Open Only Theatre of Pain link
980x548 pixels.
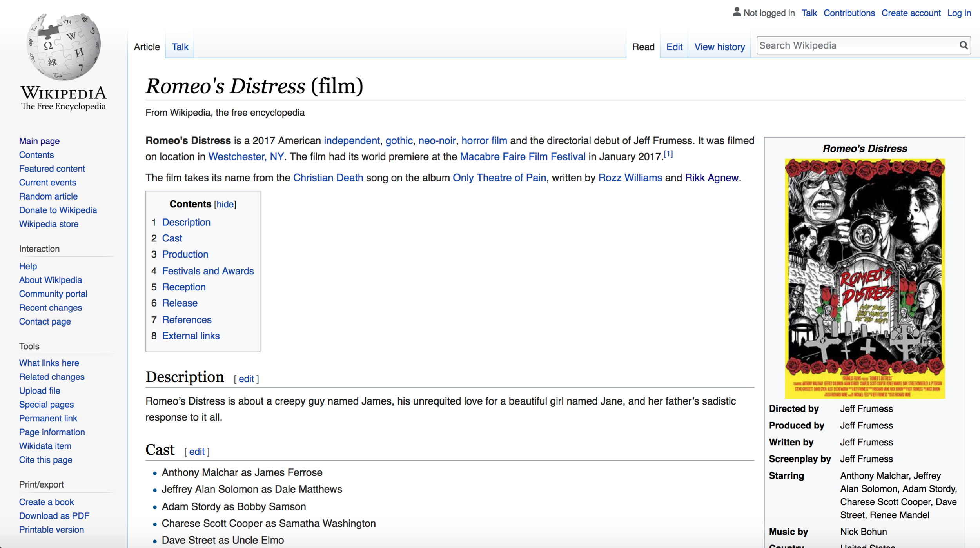tap(499, 178)
